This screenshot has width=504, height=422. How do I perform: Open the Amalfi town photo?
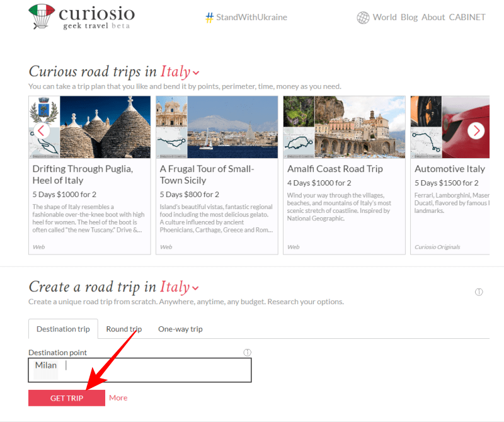tap(360, 127)
